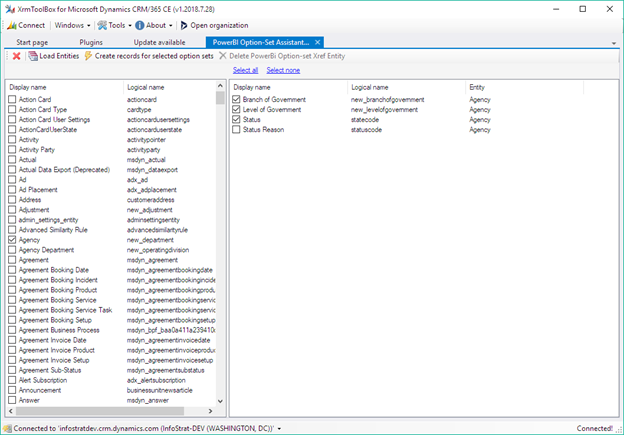Click the XrmToolBox title bar logo
624x435 pixels.
click(x=10, y=9)
